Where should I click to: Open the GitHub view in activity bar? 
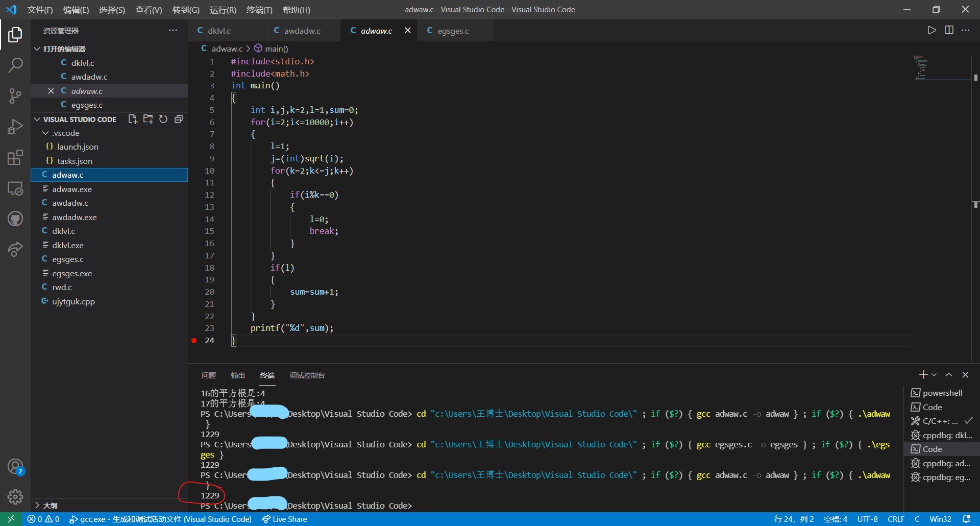click(15, 219)
